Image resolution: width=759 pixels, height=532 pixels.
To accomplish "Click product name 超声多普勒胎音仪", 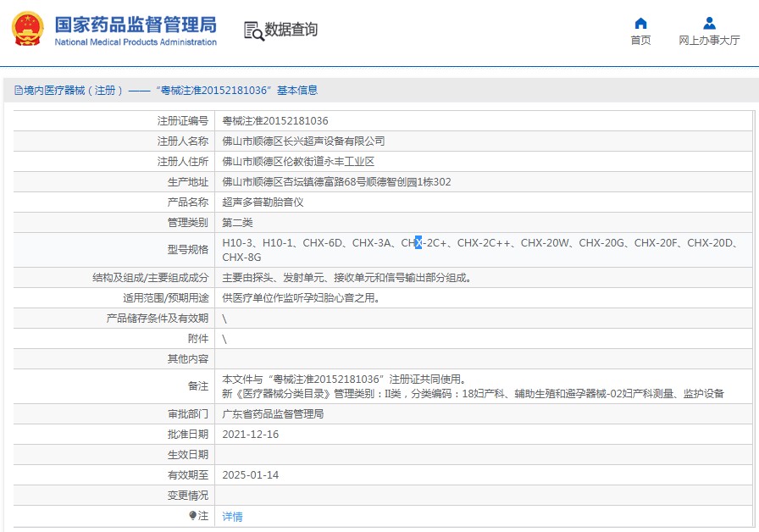I will pos(263,202).
